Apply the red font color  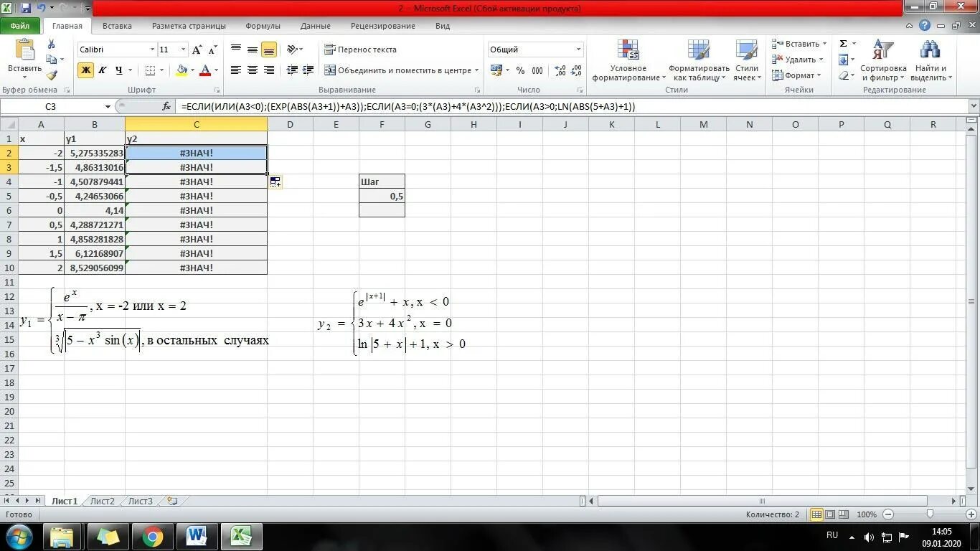coord(205,70)
